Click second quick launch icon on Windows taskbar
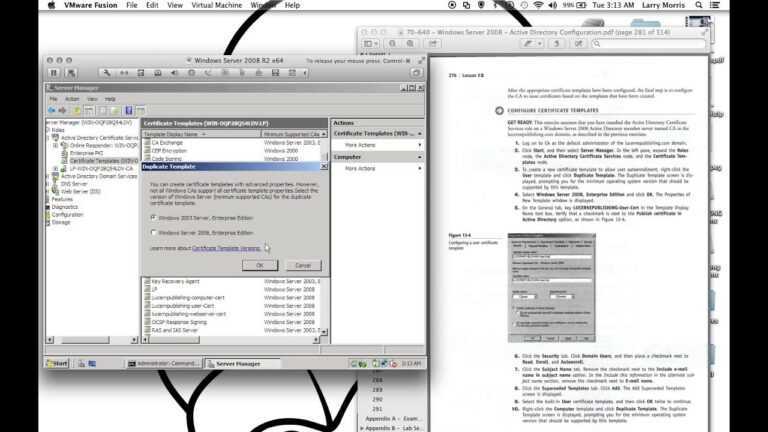Screen dimensions: 768x432 click(x=92, y=363)
